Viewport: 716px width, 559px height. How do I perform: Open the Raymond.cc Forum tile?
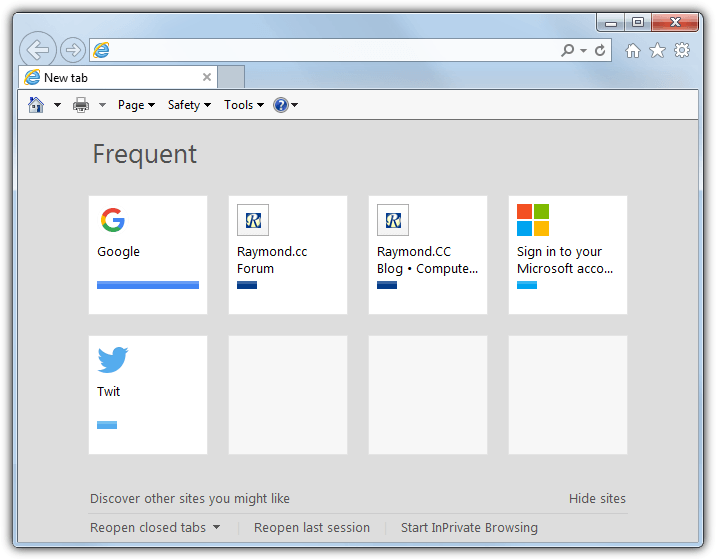(288, 255)
